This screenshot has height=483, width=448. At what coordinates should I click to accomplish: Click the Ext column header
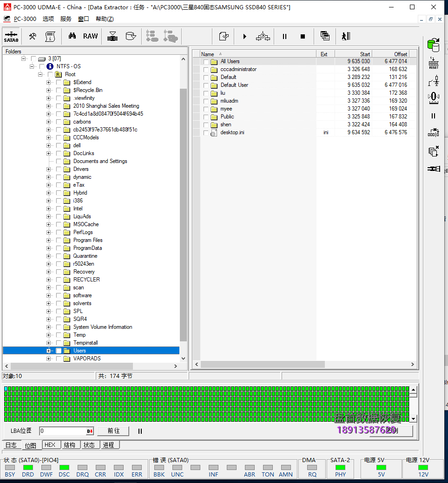(x=326, y=54)
